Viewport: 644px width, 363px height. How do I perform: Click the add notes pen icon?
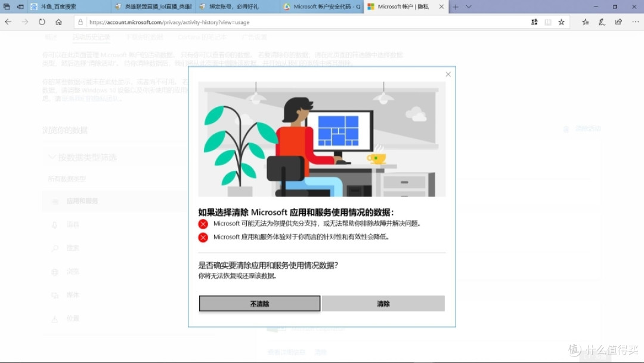[602, 22]
